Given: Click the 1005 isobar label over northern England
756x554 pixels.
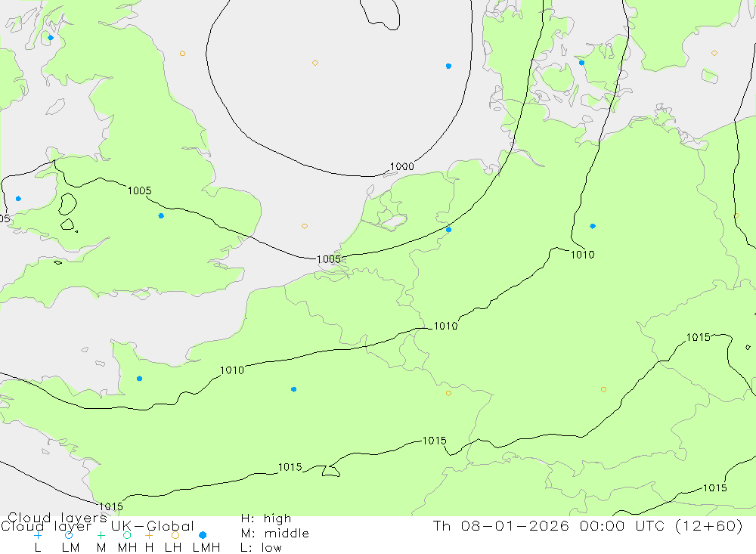Looking at the screenshot, I should (x=139, y=191).
